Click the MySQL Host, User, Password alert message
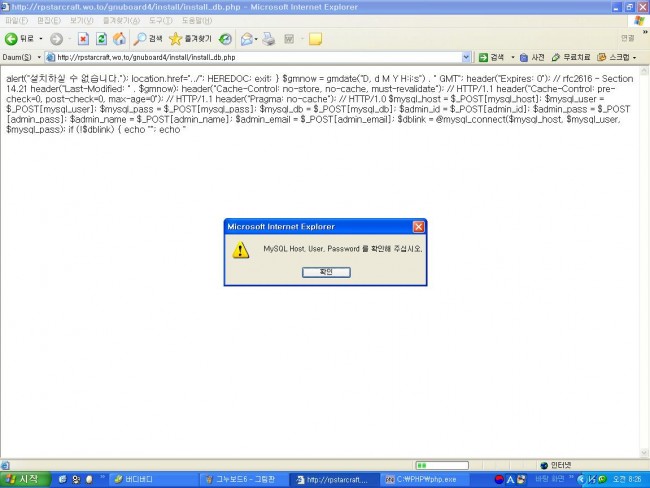650x488 pixels. click(343, 249)
